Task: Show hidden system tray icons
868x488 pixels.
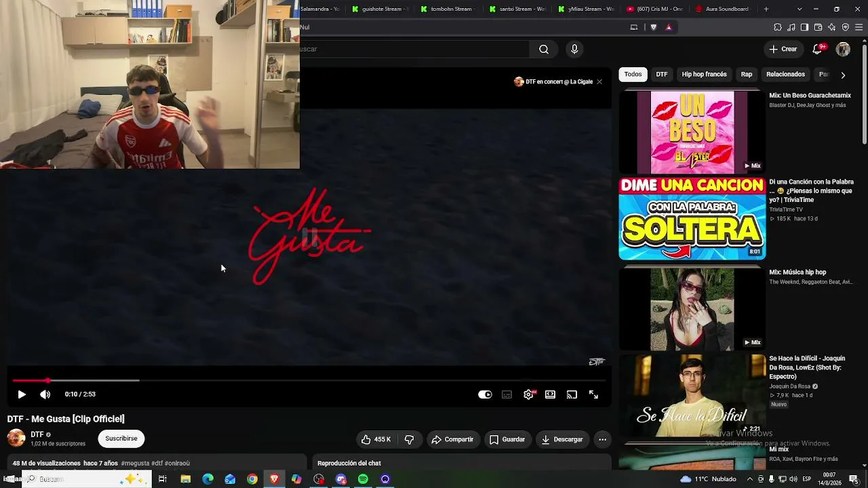Action: click(x=749, y=479)
